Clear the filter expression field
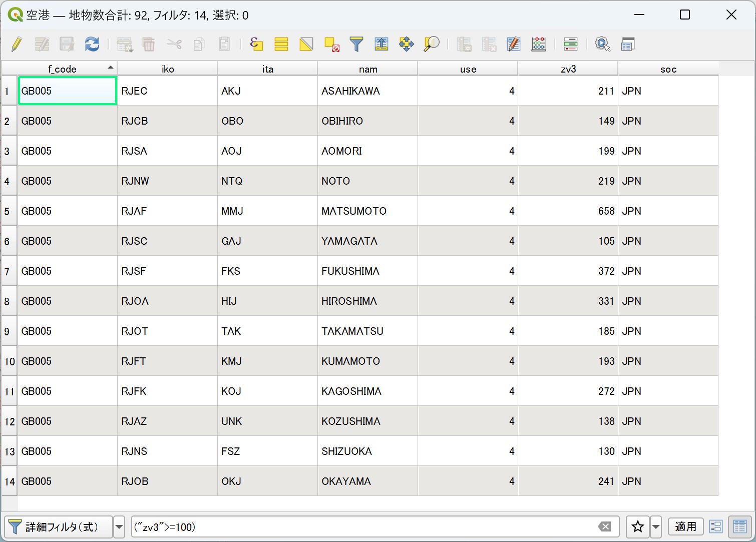756x542 pixels. point(605,526)
